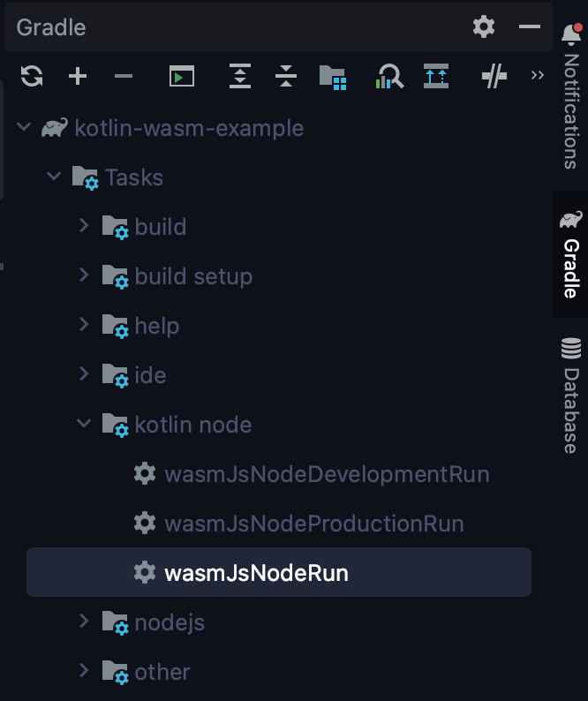Click the nodejs folder icon

pyautogui.click(x=116, y=623)
